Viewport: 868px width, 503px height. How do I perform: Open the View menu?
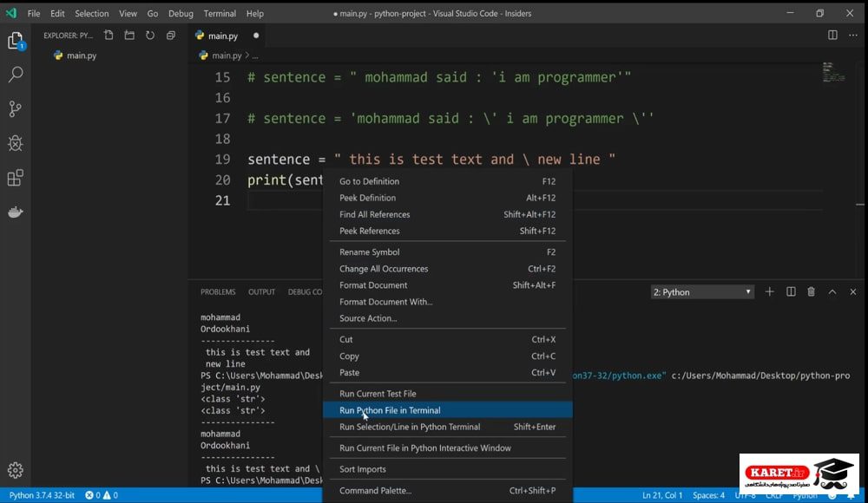point(128,13)
